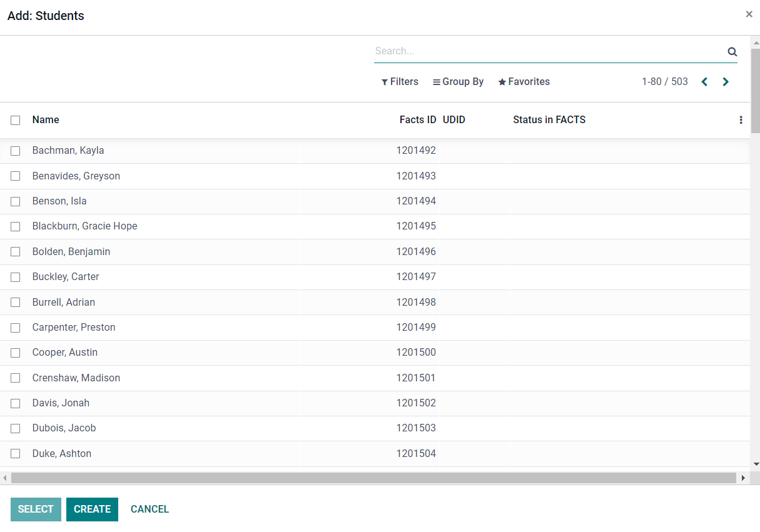Check the box for Crenshaw, Madison
The image size is (760, 532).
click(x=16, y=378)
